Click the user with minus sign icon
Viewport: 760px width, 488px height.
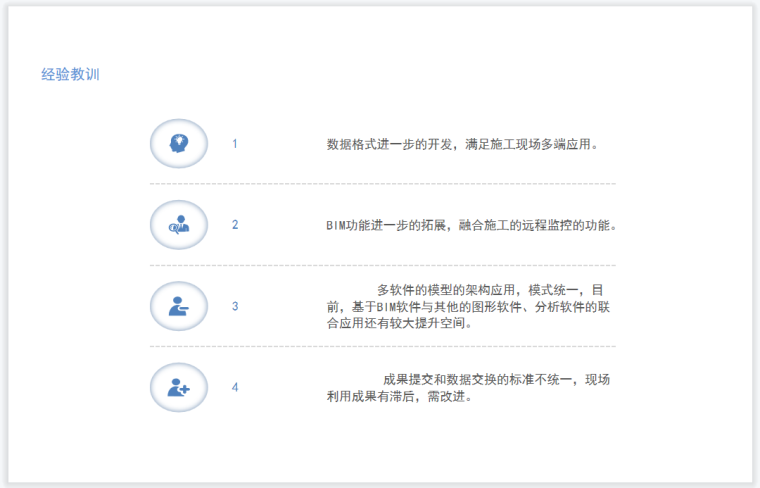(x=178, y=306)
